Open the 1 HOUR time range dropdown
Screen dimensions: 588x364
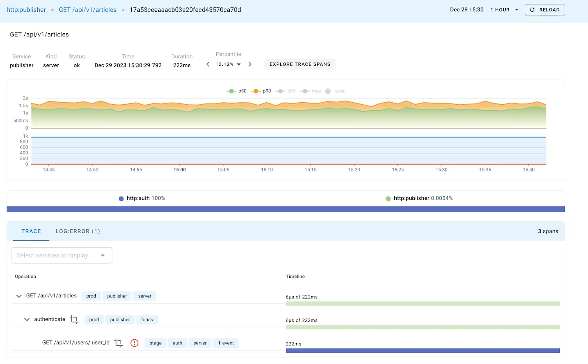pos(504,10)
